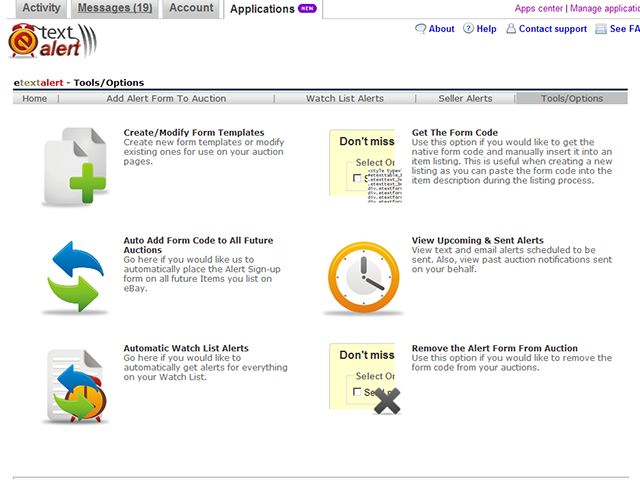Click the Contact support person icon
Viewport: 640px width, 480px height.
pyautogui.click(x=511, y=29)
